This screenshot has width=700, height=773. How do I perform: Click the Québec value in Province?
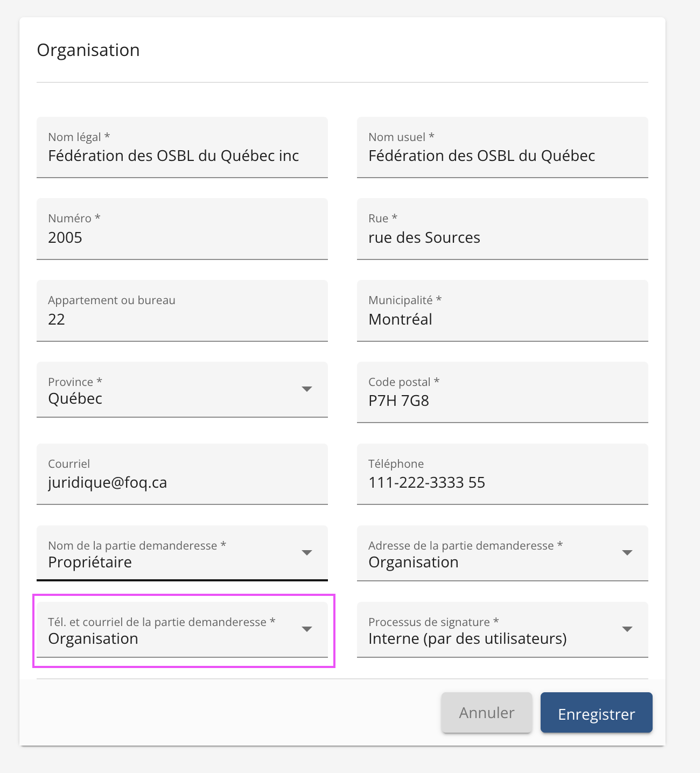tap(75, 399)
